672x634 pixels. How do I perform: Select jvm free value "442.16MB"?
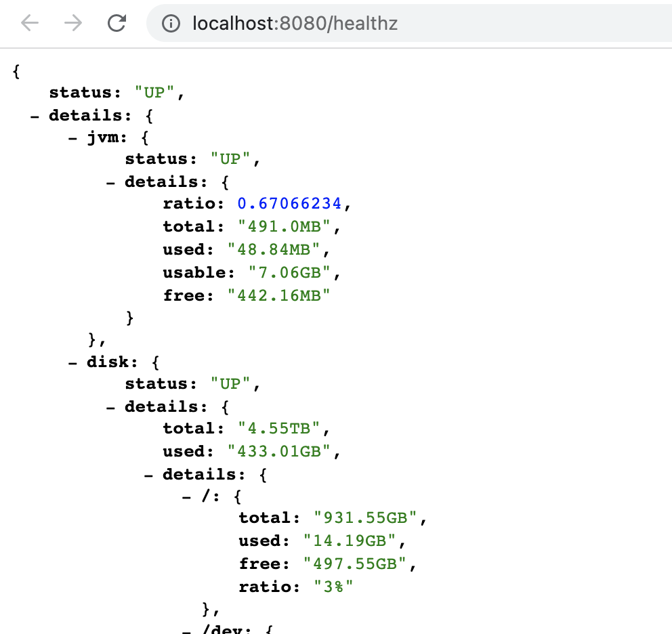278,296
